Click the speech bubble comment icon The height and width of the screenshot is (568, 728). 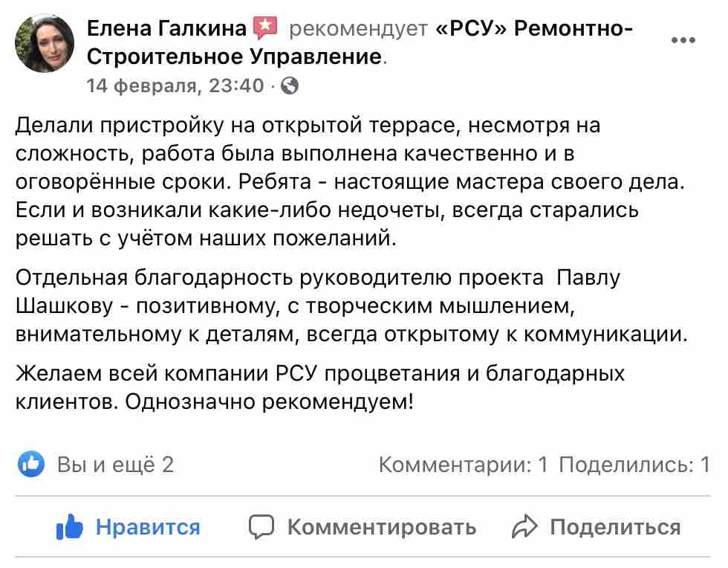(x=261, y=527)
